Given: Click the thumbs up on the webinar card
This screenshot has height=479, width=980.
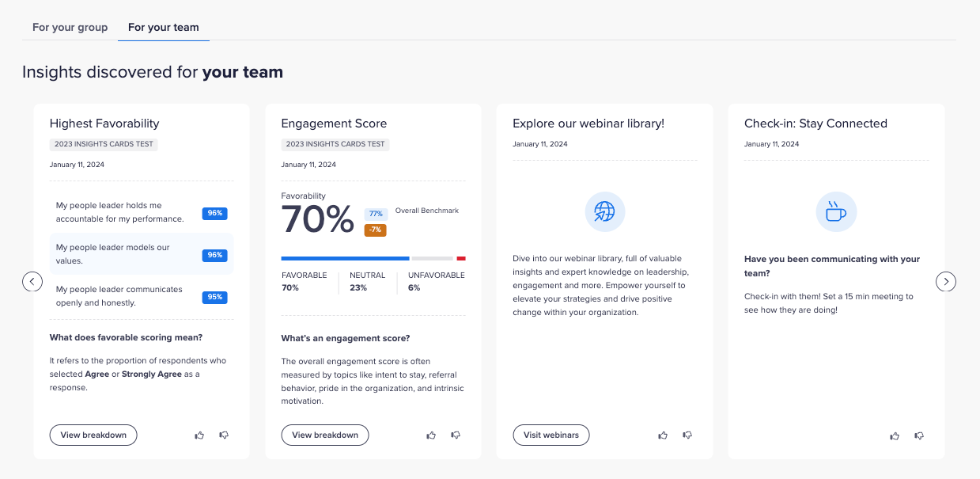Looking at the screenshot, I should point(663,435).
